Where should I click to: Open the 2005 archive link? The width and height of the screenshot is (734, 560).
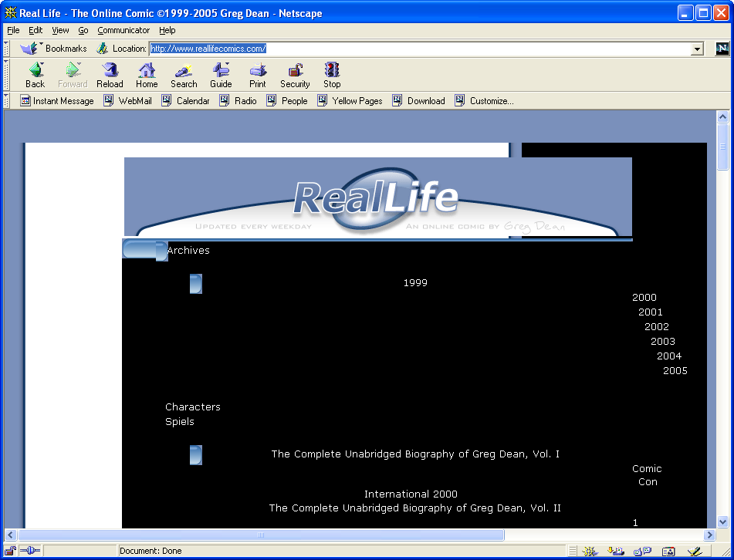[675, 370]
